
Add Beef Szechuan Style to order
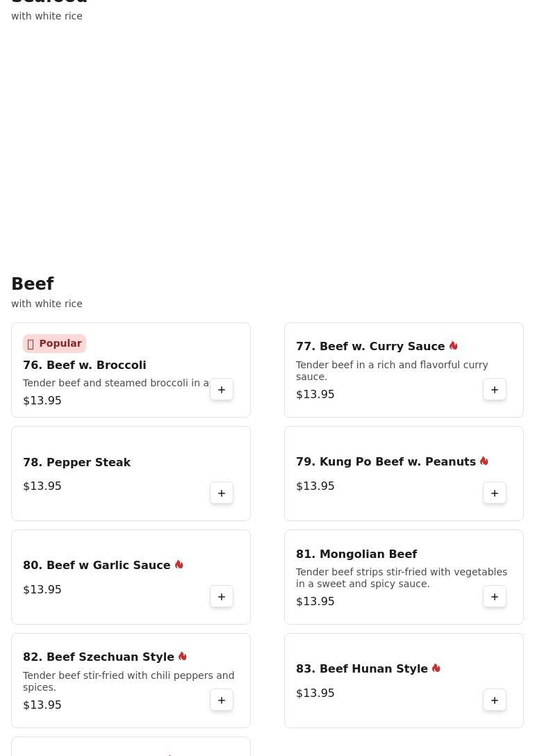pos(222,700)
